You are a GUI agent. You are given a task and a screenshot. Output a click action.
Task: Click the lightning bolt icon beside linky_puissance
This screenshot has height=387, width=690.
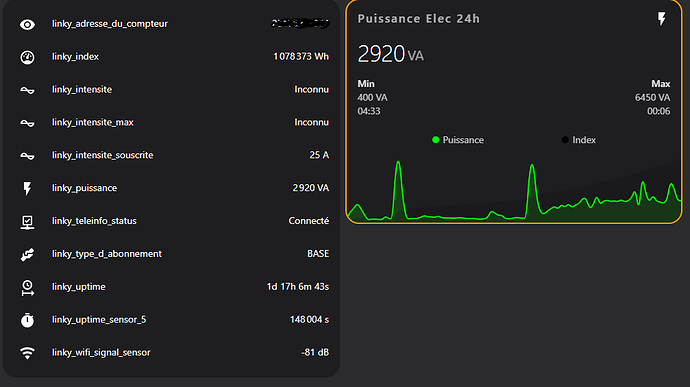27,188
